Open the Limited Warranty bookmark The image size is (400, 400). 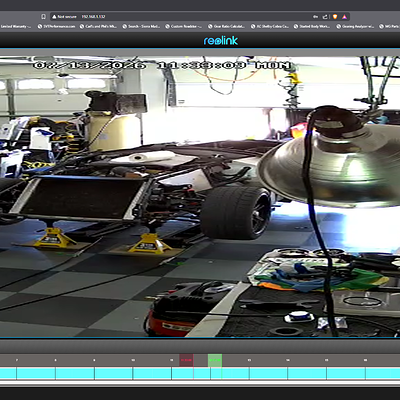pos(16,26)
